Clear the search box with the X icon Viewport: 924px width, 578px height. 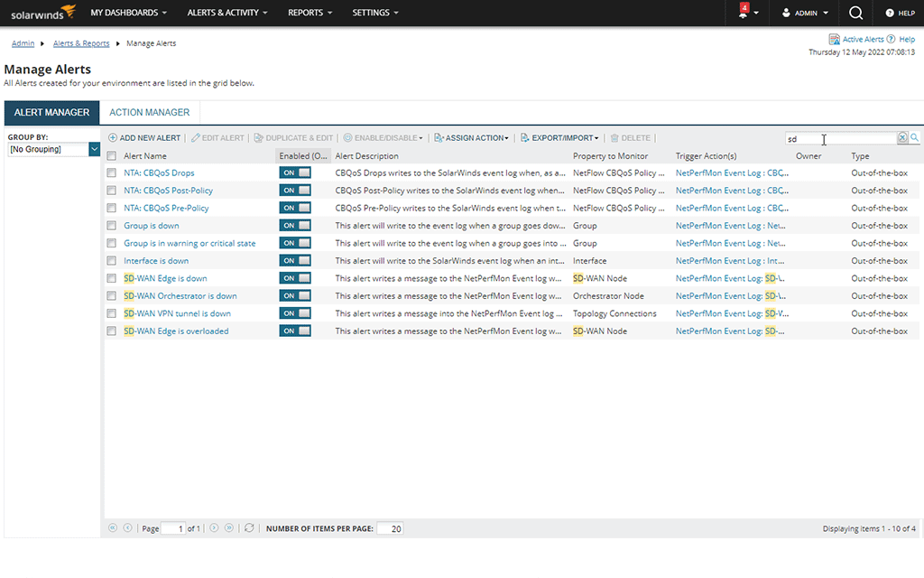point(901,137)
